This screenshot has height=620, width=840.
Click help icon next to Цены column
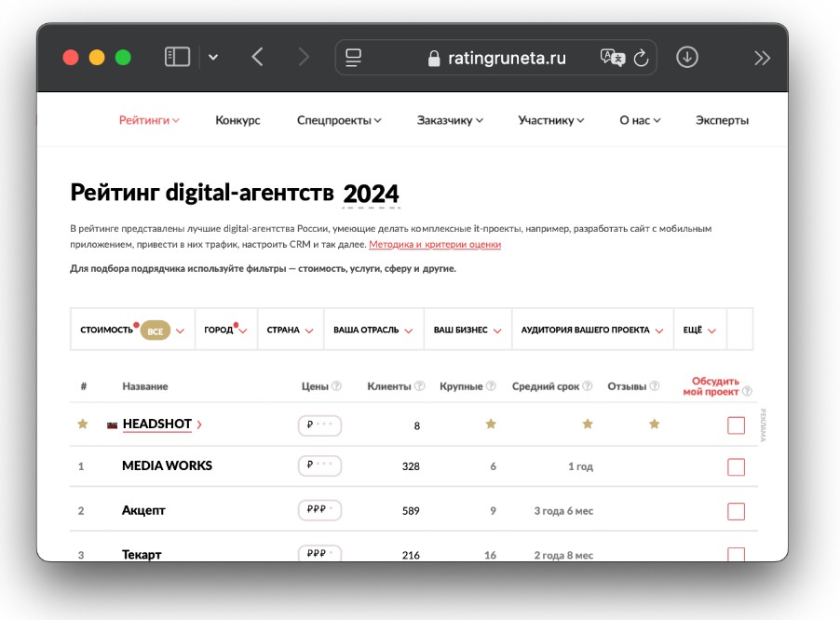coord(337,386)
